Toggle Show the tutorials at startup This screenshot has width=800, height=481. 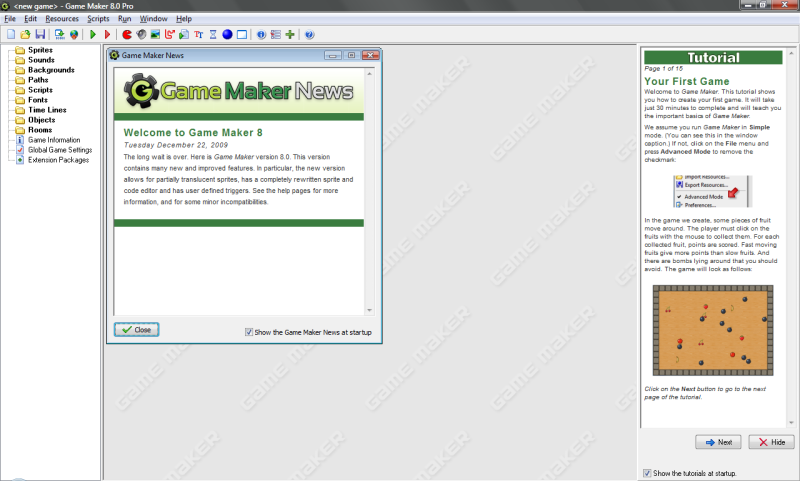coord(647,473)
